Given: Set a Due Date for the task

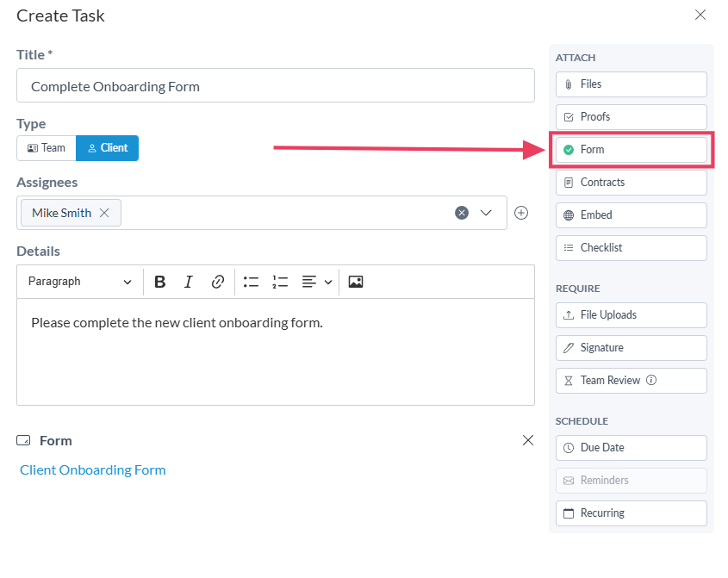Looking at the screenshot, I should 631,448.
